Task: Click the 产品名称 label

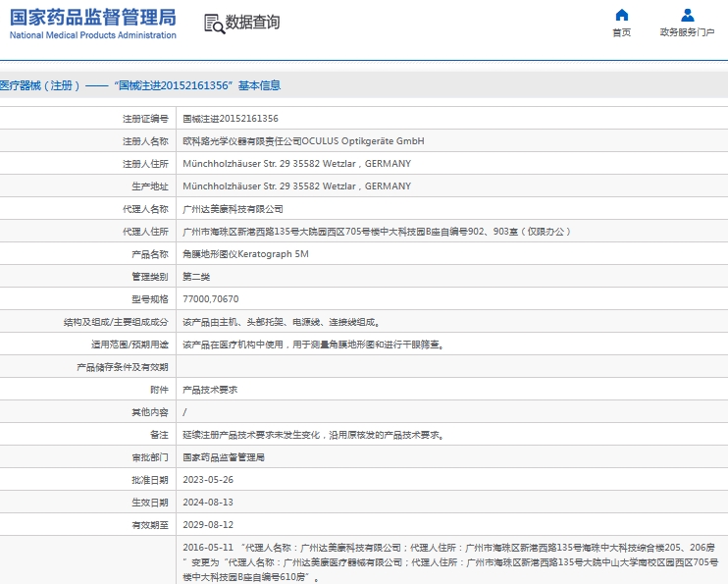Action: 150,254
